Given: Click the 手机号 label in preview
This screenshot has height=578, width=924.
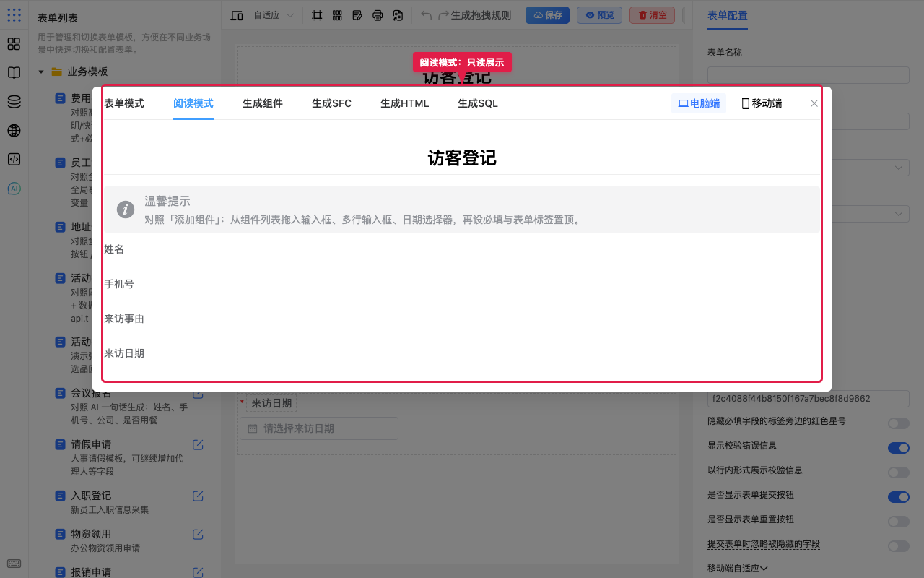Looking at the screenshot, I should click(x=119, y=284).
